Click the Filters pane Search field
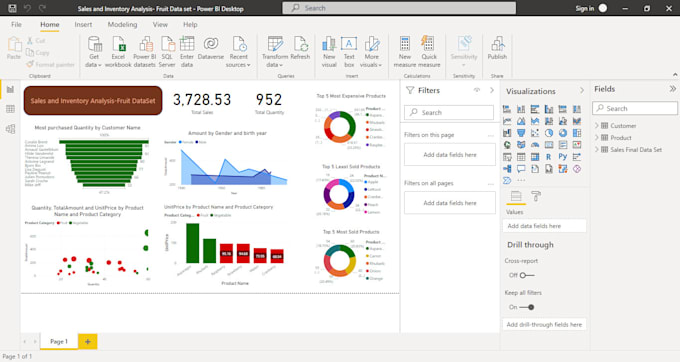 click(449, 112)
